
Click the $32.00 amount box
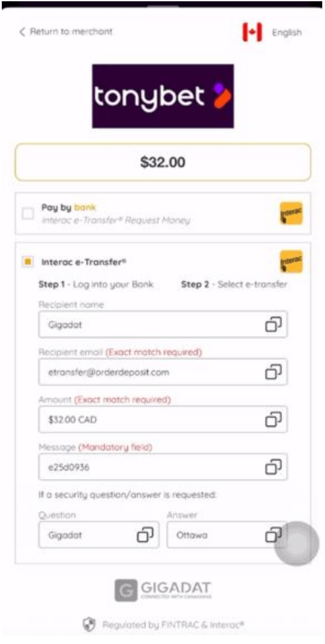163,162
